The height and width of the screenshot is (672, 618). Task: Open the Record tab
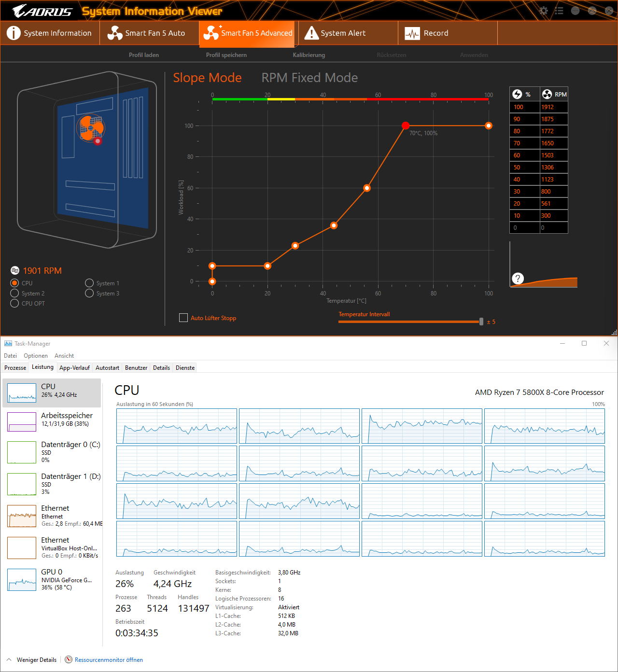pos(448,33)
